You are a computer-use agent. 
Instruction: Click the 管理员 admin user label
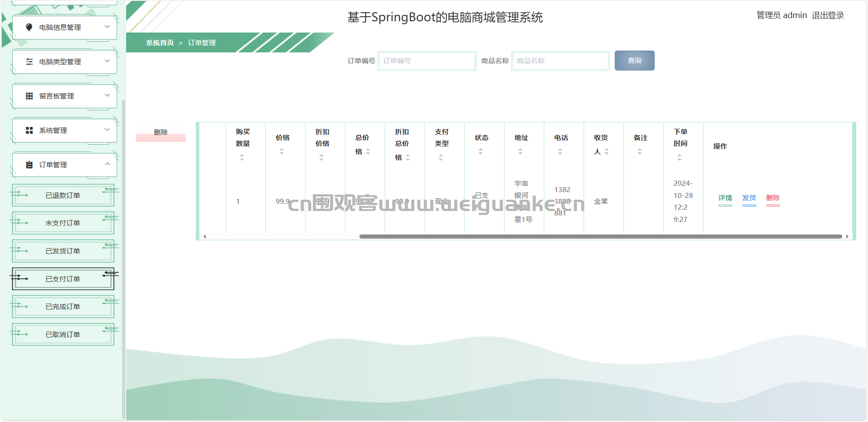(782, 15)
